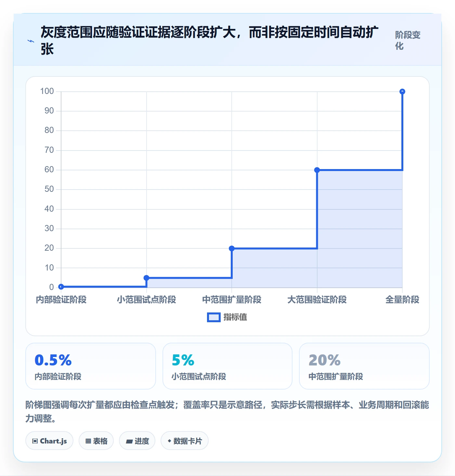Open the 0.5% 内部验证阶段 card

pyautogui.click(x=91, y=366)
